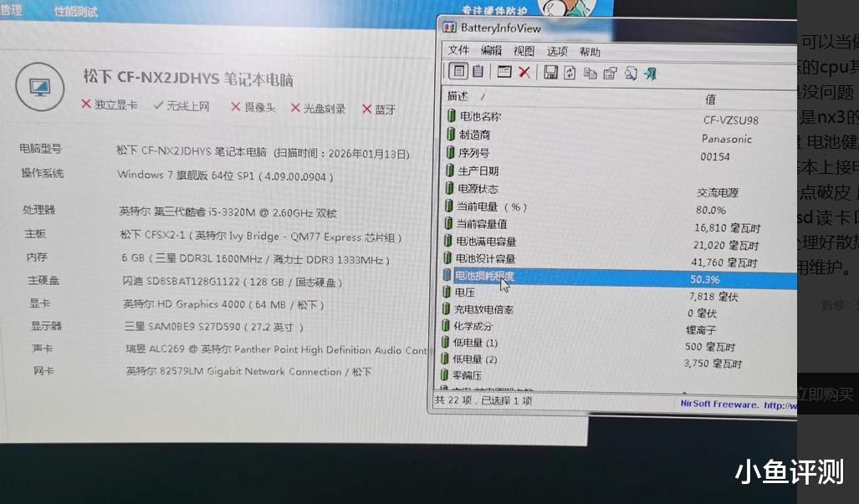The image size is (859, 504).
Task: Save selected items using the floppy disk icon
Action: (550, 72)
